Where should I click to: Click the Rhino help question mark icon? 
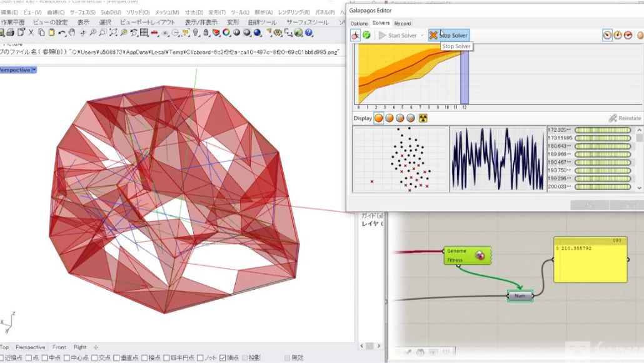[x=308, y=33]
